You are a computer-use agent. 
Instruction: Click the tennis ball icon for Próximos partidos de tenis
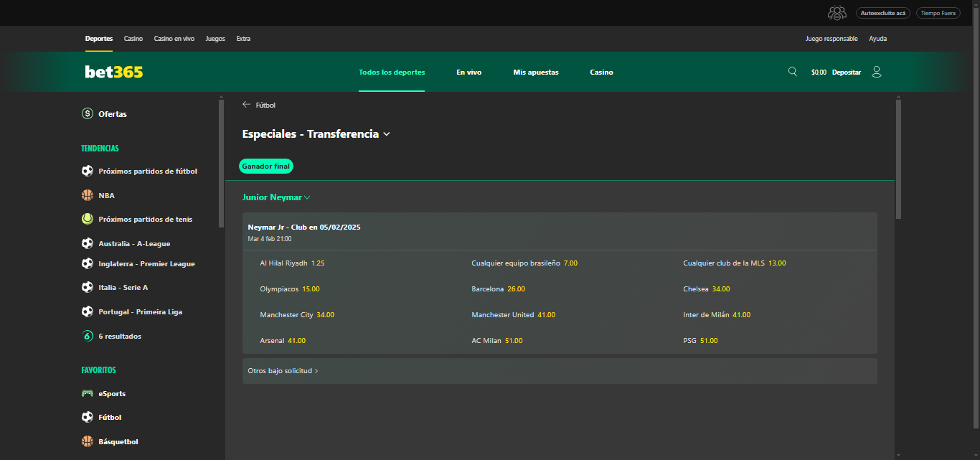tap(88, 219)
